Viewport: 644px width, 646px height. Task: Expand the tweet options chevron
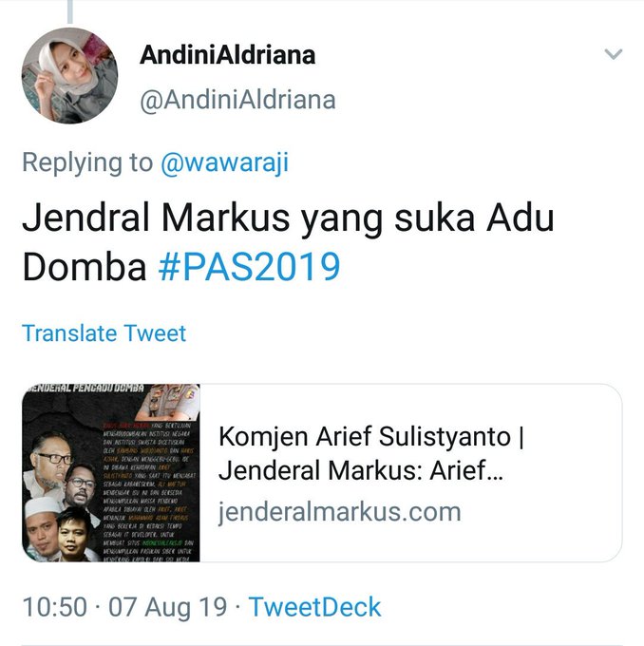pos(613,54)
